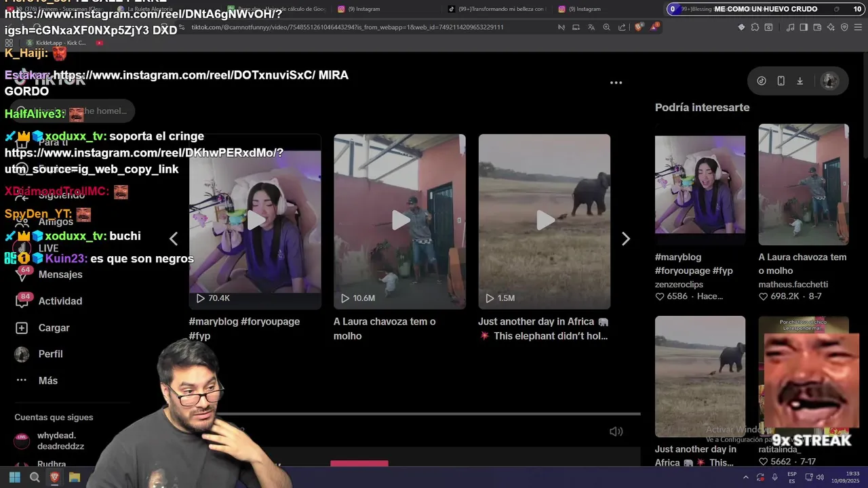Play the #maryblog video in the carousel
The height and width of the screenshot is (488, 868).
tap(255, 221)
